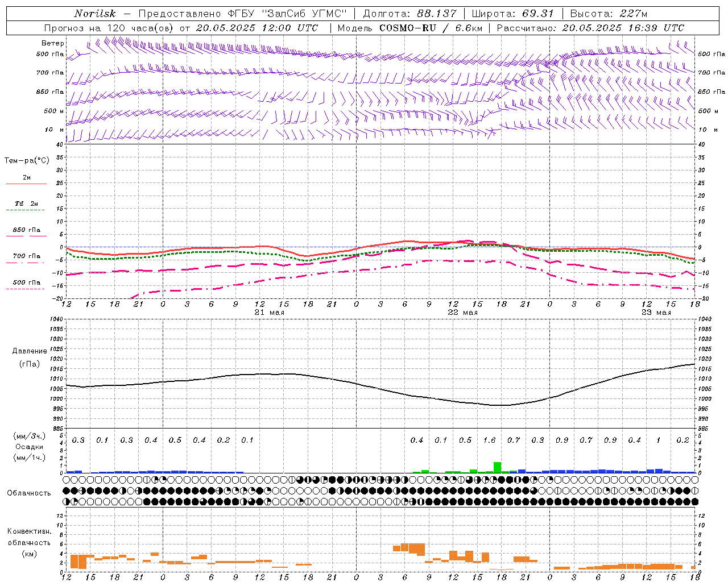Viewport: 728px width, 582px height.
Task: Click the elevation label "Высота: 227м"
Action: click(609, 14)
